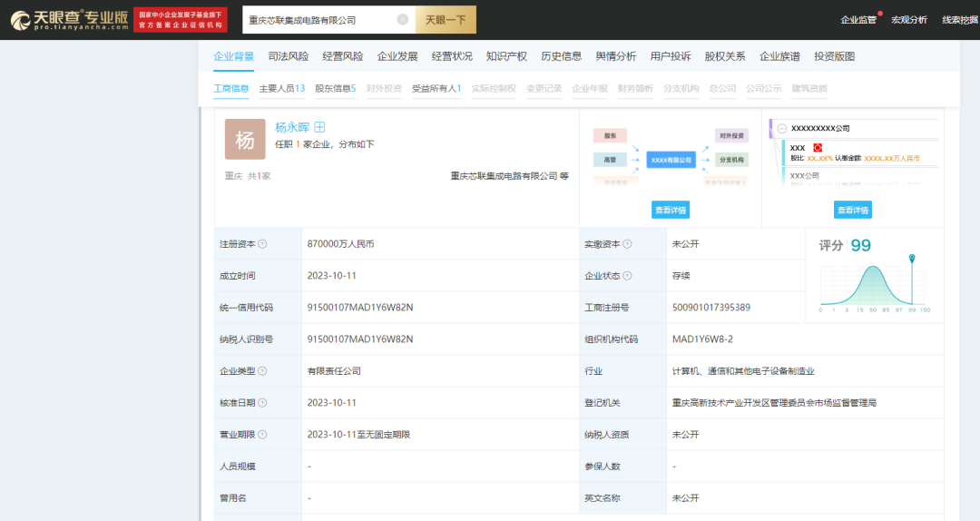Switch to the 知识产权 tab
This screenshot has height=521, width=980.
coord(506,56)
